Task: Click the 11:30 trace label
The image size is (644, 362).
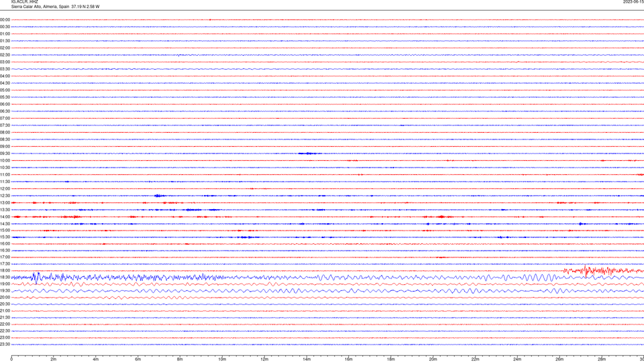Action: 5,182
